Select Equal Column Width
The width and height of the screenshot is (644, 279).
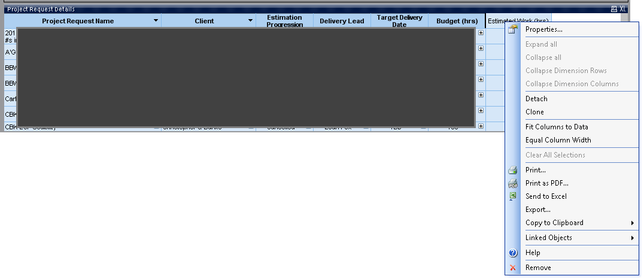(579, 140)
